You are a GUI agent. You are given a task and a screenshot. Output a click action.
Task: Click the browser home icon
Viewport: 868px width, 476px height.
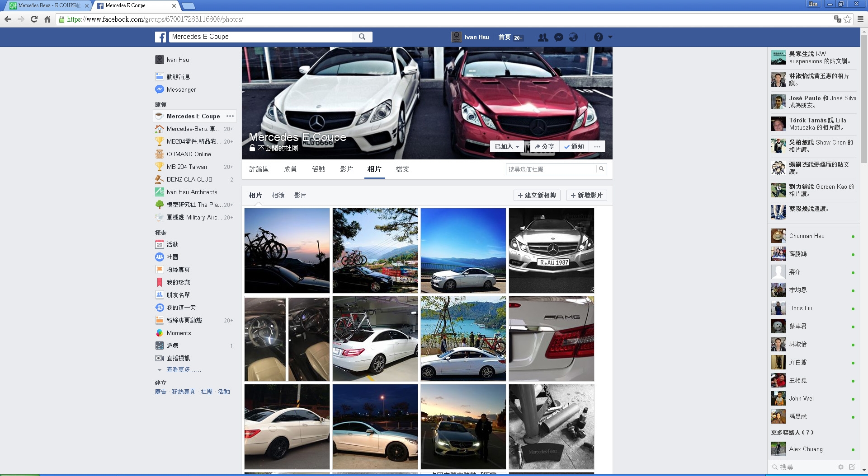click(x=47, y=19)
